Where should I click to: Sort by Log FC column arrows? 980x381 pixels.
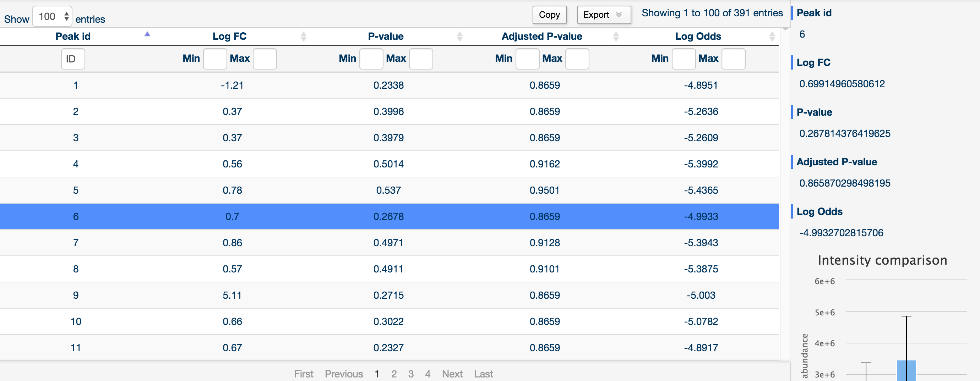tap(303, 37)
